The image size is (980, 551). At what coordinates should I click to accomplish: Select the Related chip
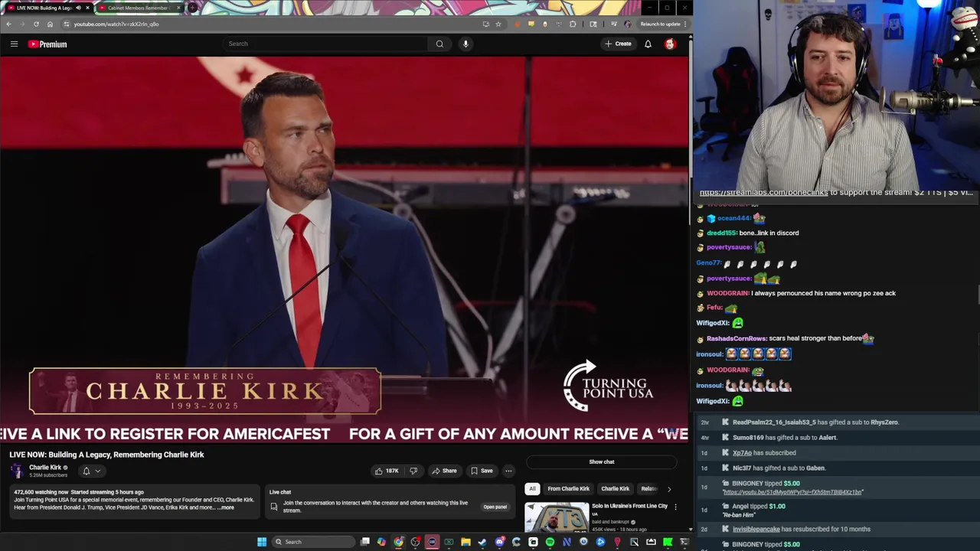tap(649, 488)
